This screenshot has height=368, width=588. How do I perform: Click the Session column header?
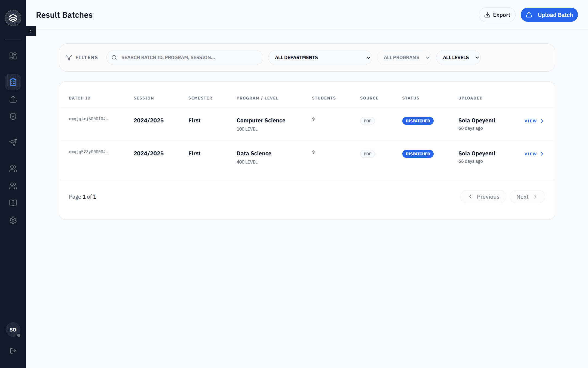click(x=144, y=98)
